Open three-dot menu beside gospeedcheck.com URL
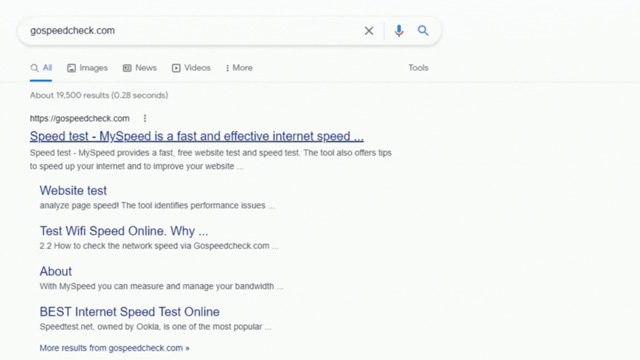This screenshot has width=640, height=360. tap(145, 118)
